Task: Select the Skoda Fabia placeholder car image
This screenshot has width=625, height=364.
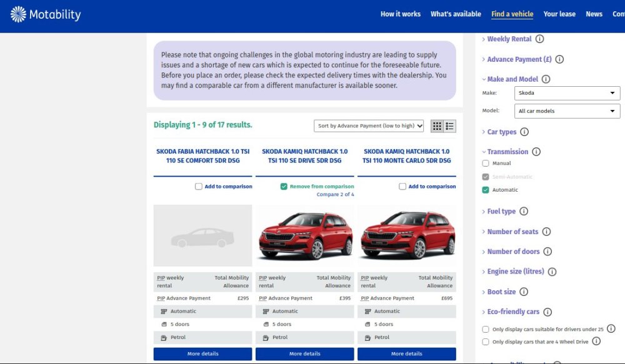Action: [203, 235]
